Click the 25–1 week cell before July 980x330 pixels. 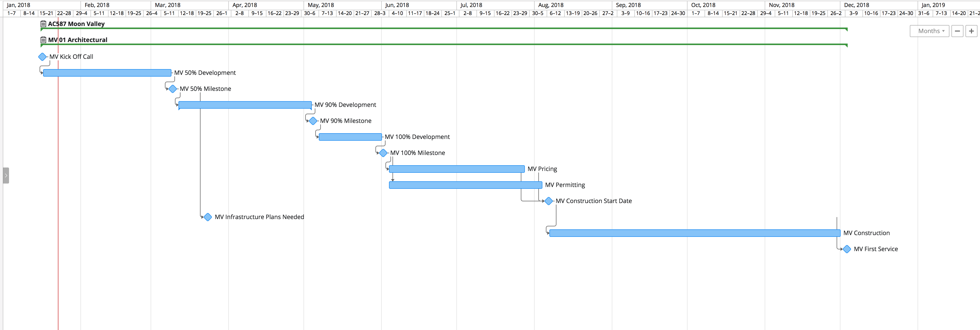click(x=450, y=13)
